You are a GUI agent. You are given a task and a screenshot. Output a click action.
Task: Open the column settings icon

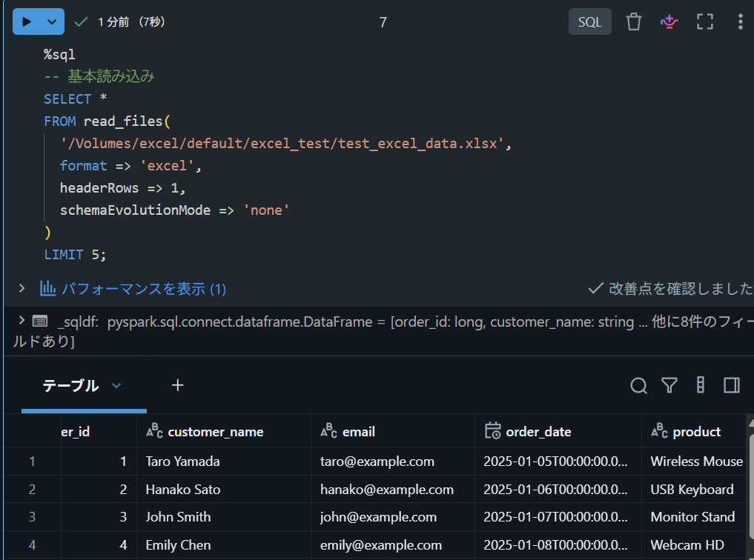point(701,385)
